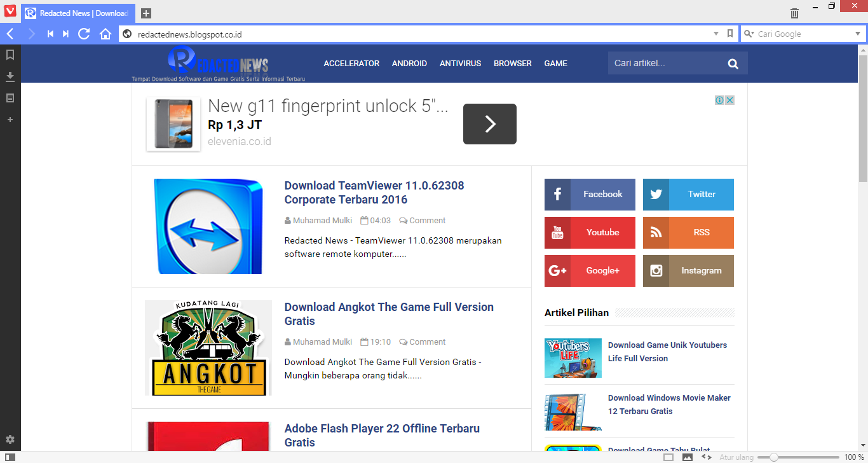Open the Downloads side panel

(x=10, y=76)
